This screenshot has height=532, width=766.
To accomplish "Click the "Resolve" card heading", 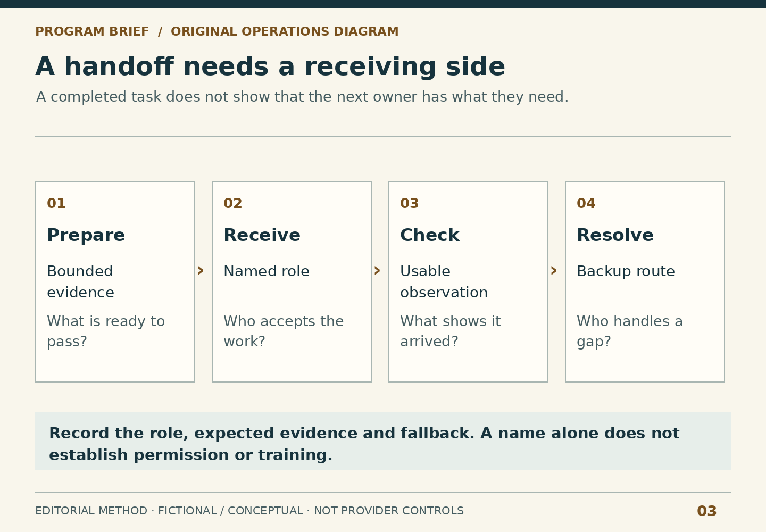I will tap(615, 235).
